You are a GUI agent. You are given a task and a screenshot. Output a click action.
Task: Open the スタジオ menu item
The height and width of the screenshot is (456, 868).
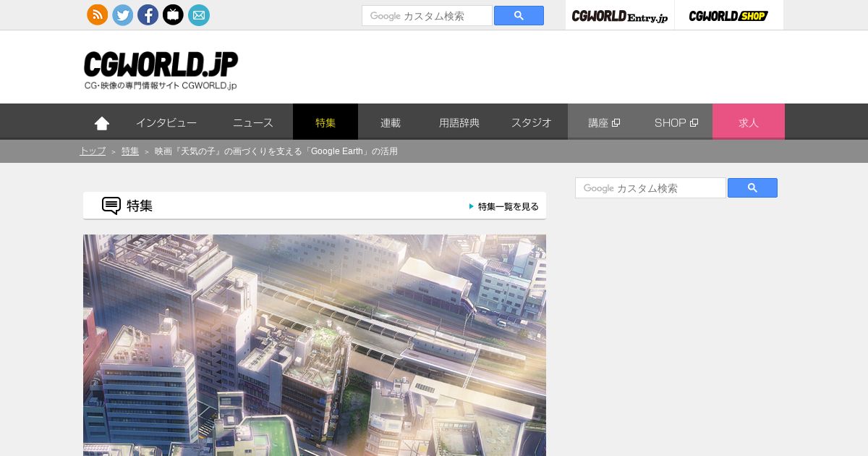532,122
